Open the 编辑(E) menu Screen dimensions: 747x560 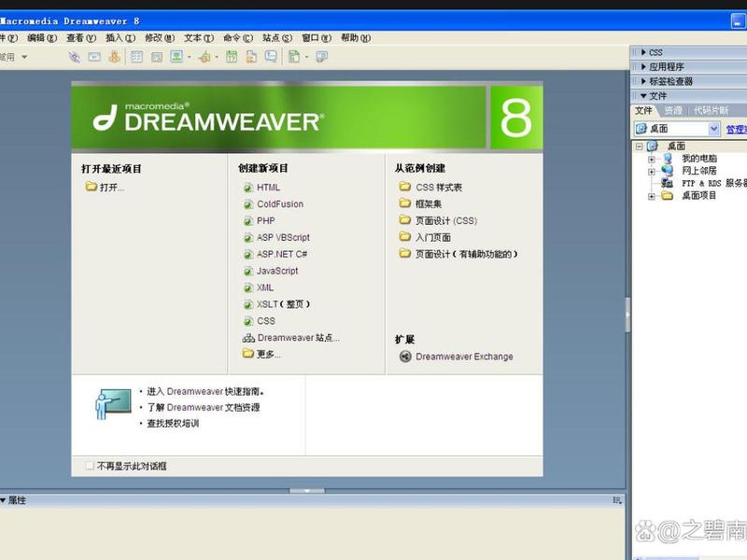click(x=42, y=37)
